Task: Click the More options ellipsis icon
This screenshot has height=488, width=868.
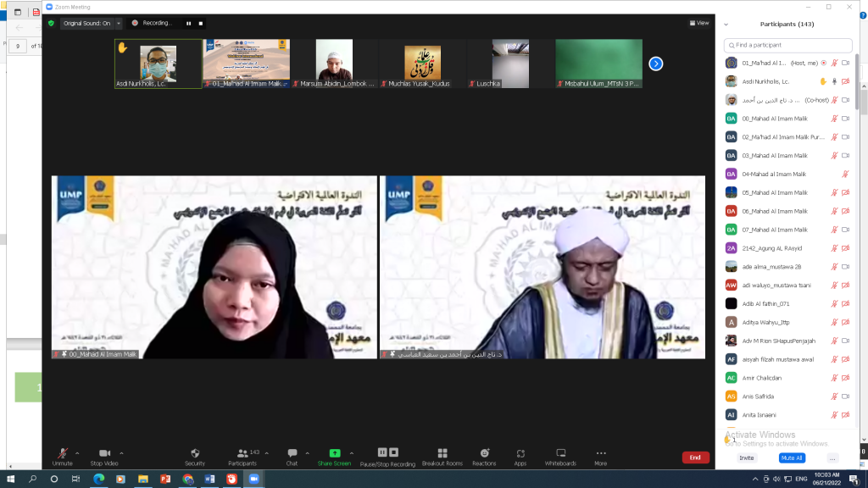Action: (x=601, y=453)
